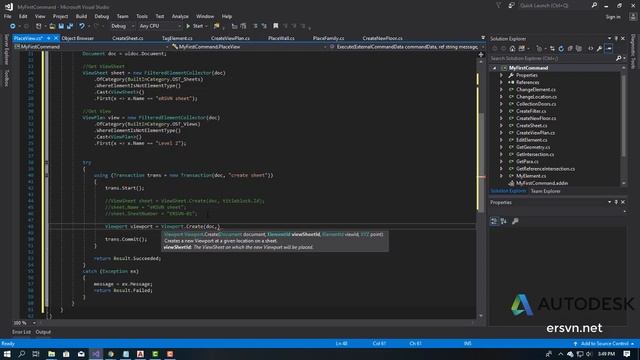Start debugging with the Start button
Viewport: 640px width, 360px height.
click(x=195, y=26)
